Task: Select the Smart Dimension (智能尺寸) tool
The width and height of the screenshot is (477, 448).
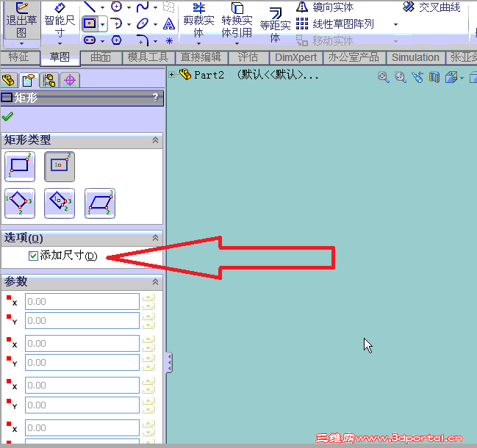Action: [60, 22]
